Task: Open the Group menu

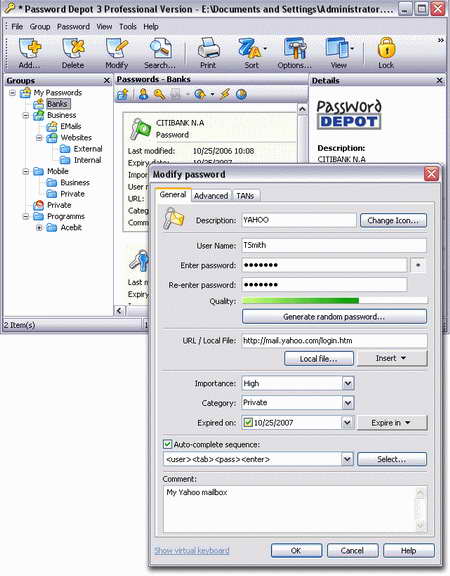Action: 40,27
